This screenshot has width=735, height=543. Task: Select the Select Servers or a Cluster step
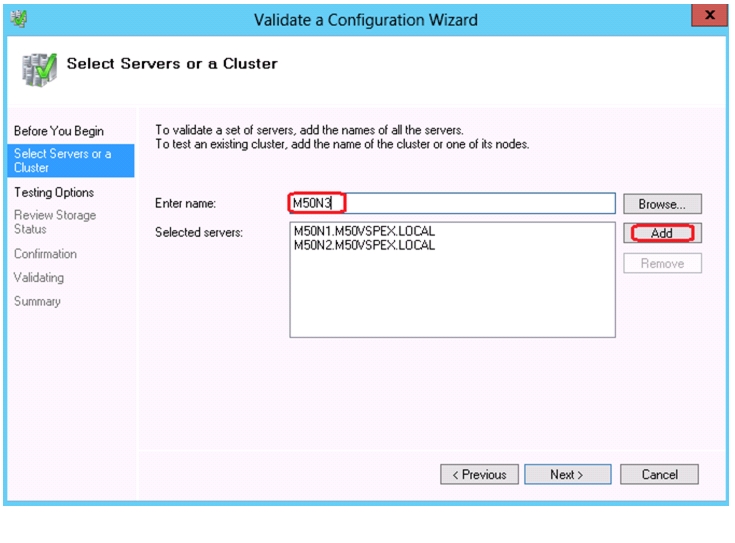[x=71, y=161]
